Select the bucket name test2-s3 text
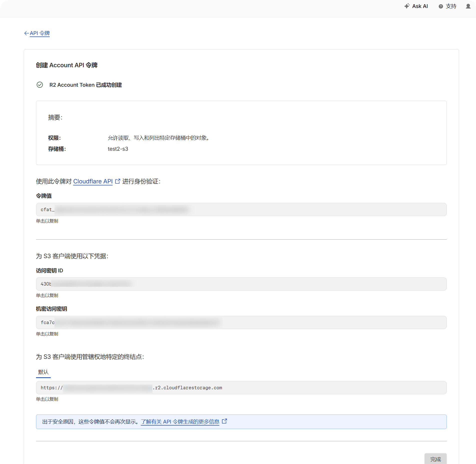 coord(118,149)
